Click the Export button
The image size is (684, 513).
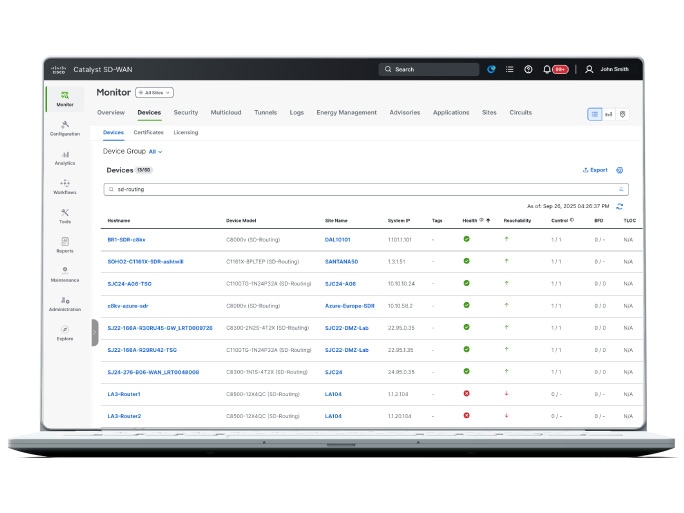(x=595, y=170)
